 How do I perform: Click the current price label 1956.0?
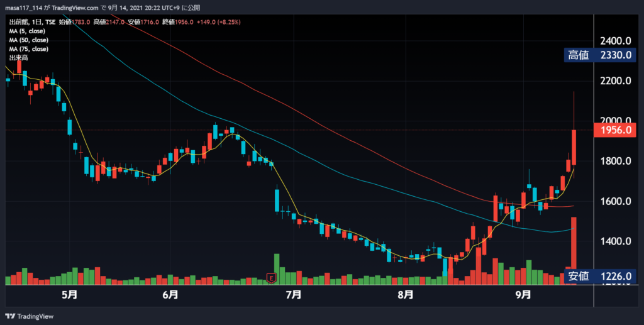click(x=615, y=131)
